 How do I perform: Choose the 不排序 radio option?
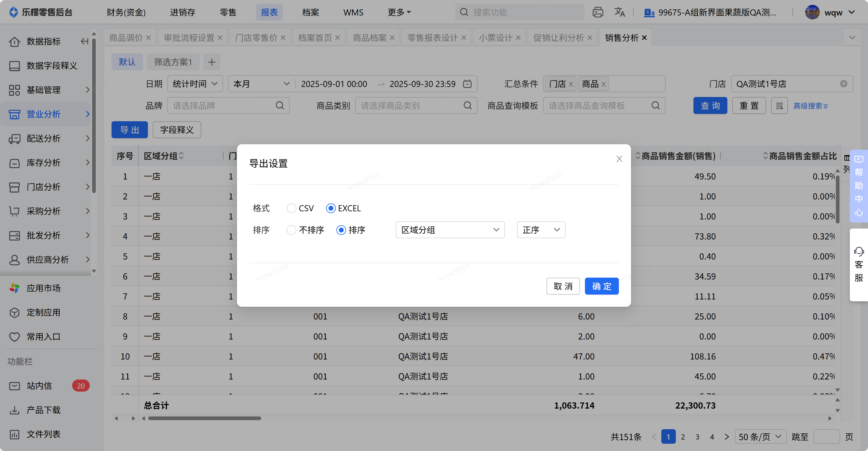(x=292, y=230)
